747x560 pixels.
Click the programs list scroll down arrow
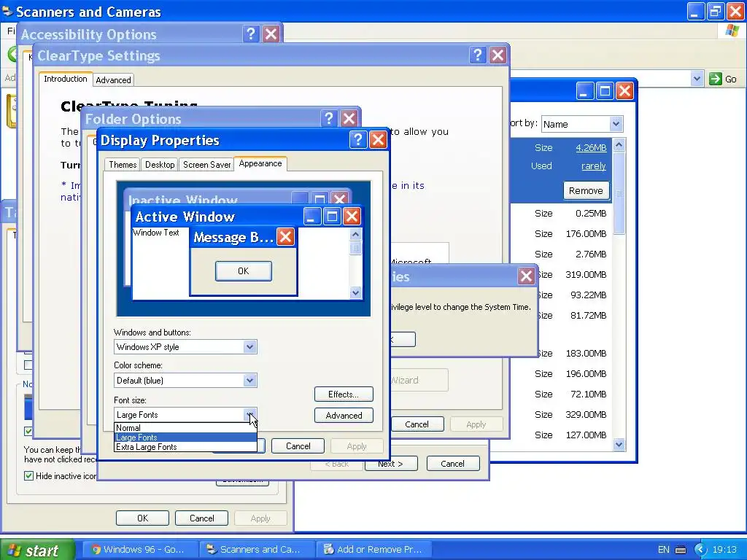619,444
